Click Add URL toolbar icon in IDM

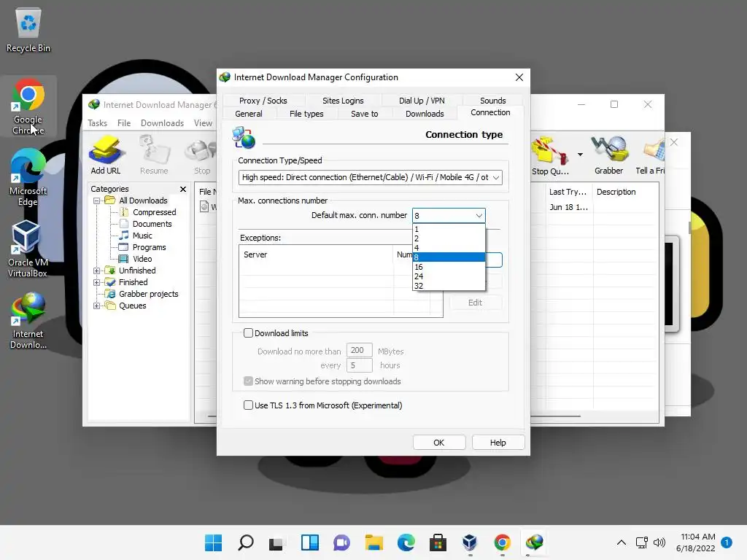tap(106, 155)
